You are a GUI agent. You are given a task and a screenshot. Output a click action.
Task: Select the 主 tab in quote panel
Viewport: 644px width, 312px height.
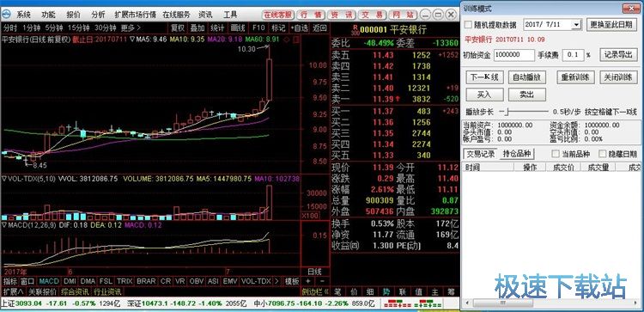[x=435, y=292]
